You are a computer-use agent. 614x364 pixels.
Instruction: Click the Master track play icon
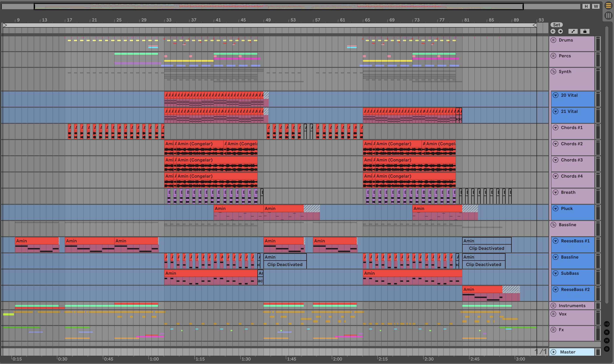554,352
